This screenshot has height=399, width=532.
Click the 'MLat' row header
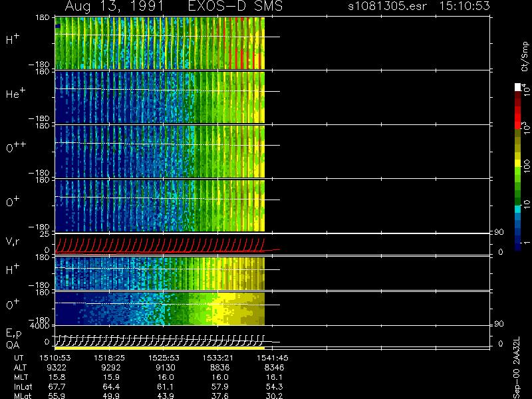click(23, 396)
